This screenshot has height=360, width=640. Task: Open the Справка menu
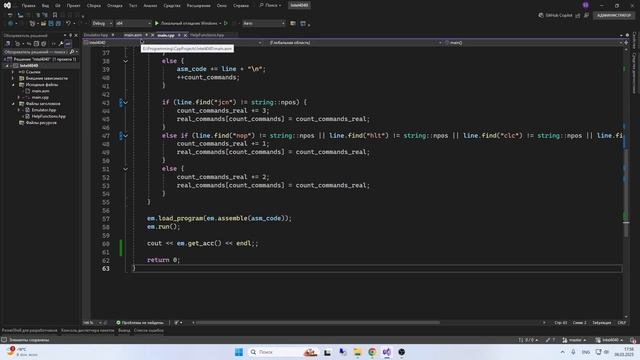[x=241, y=6]
